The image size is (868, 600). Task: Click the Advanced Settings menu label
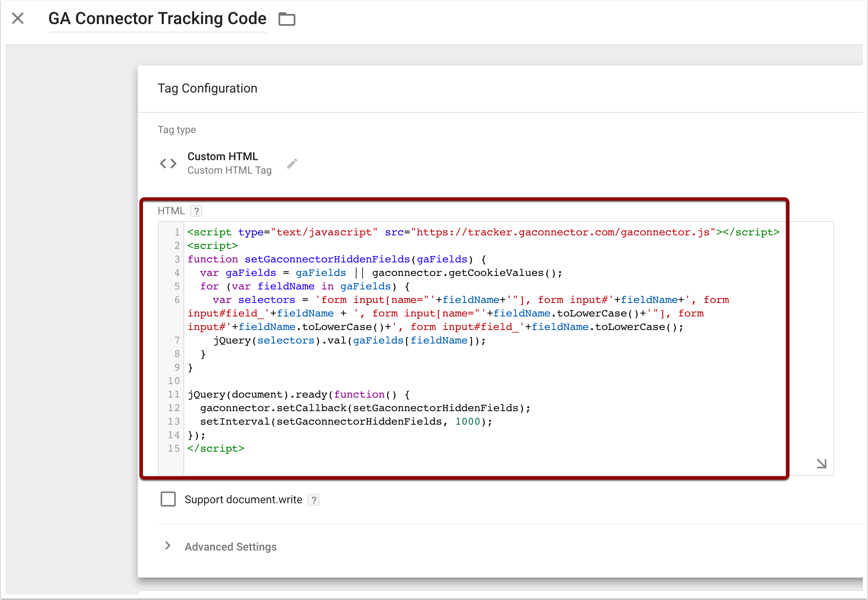tap(230, 547)
